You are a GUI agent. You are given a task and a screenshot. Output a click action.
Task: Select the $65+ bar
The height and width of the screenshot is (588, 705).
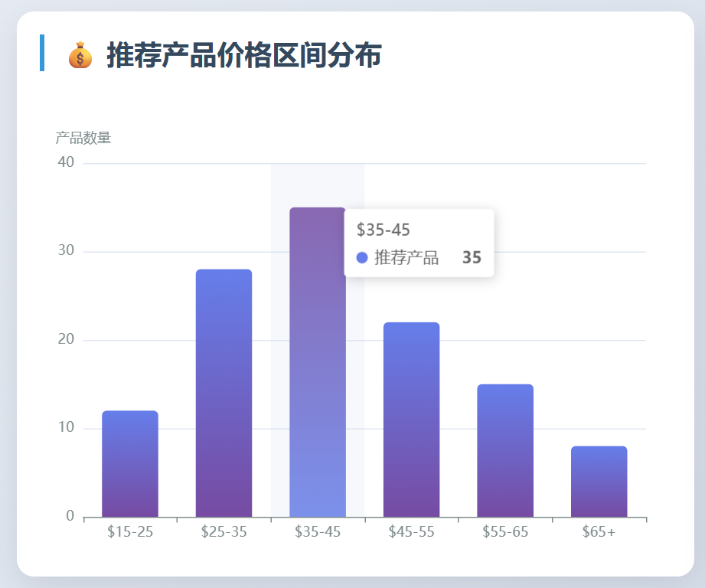coord(599,482)
